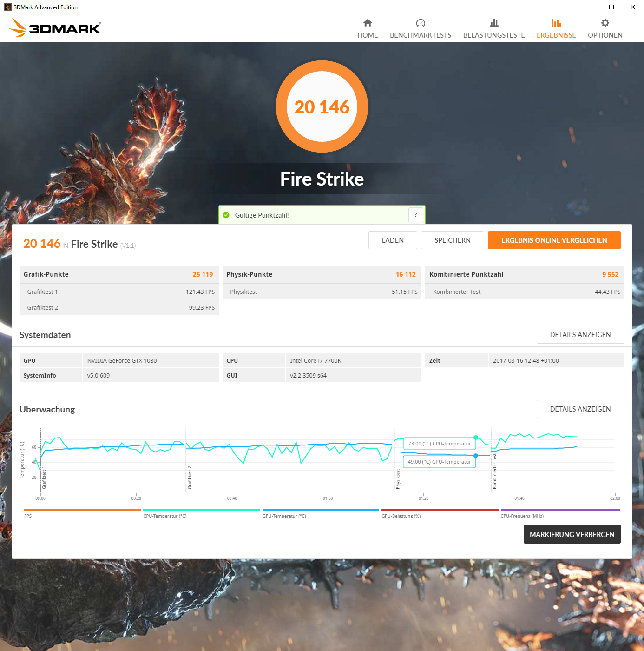The width and height of the screenshot is (644, 651).
Task: Click the large 20 146 score circle
Action: (322, 106)
